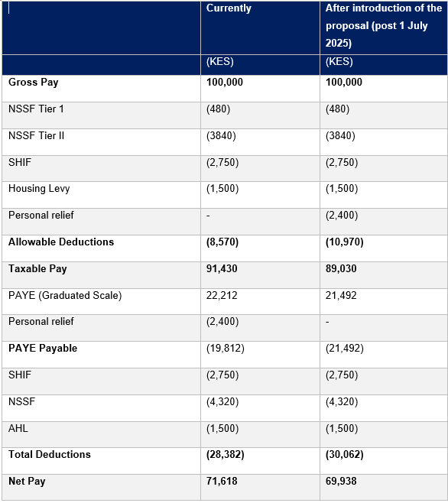The height and width of the screenshot is (503, 448).
Task: Click the 'Currently' column header
Action: click(x=229, y=8)
